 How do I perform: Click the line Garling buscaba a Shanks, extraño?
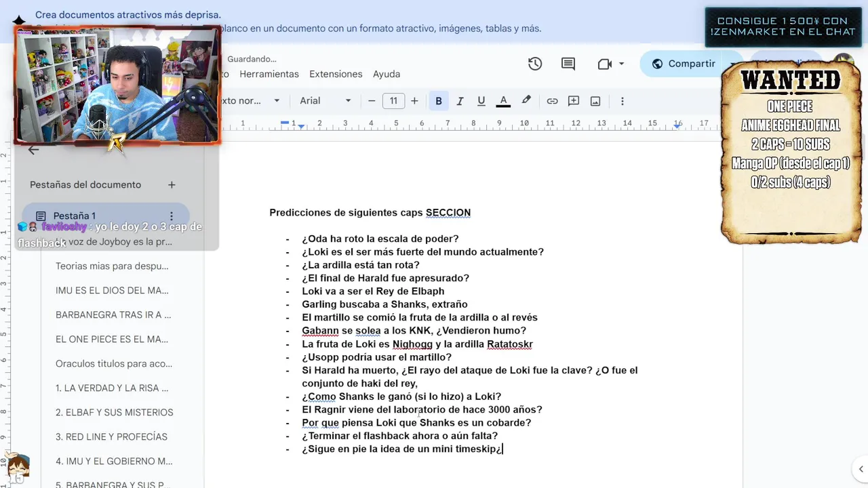coord(384,304)
